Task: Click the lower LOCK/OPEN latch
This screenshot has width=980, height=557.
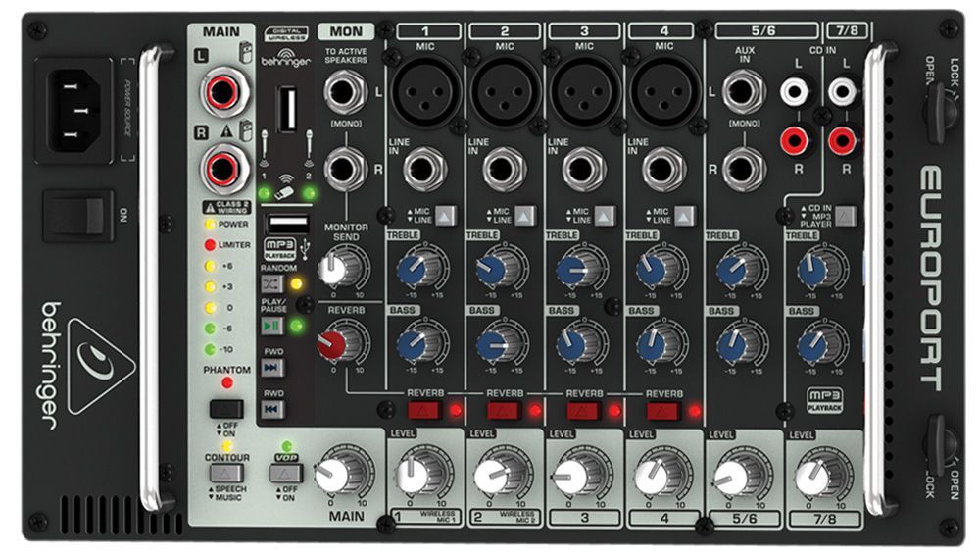Action: pos(939,443)
